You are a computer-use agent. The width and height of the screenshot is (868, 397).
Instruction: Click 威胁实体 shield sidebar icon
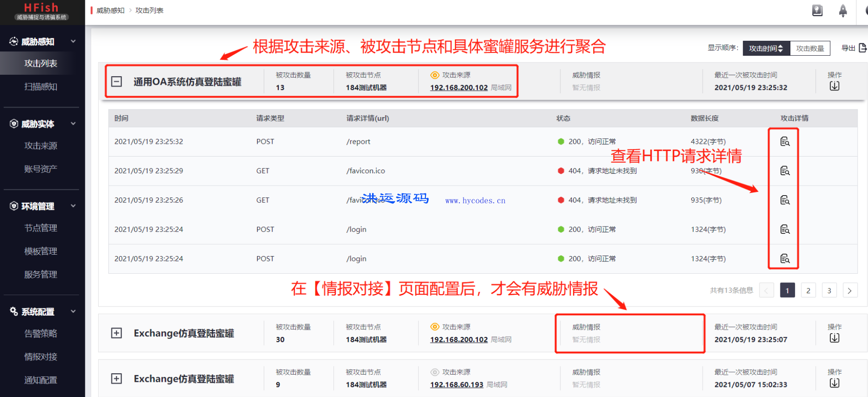click(x=14, y=124)
